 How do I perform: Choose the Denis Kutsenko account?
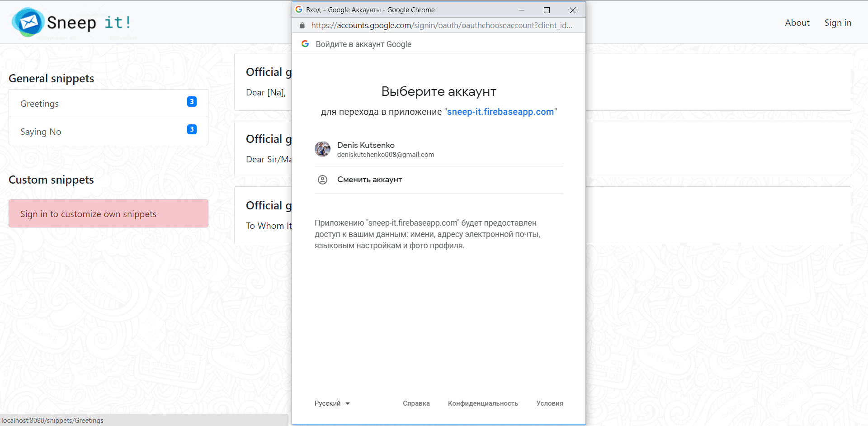(439, 150)
